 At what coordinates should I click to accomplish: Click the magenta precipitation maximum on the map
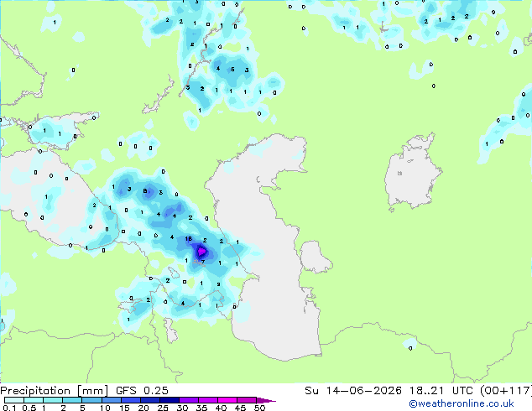(201, 252)
